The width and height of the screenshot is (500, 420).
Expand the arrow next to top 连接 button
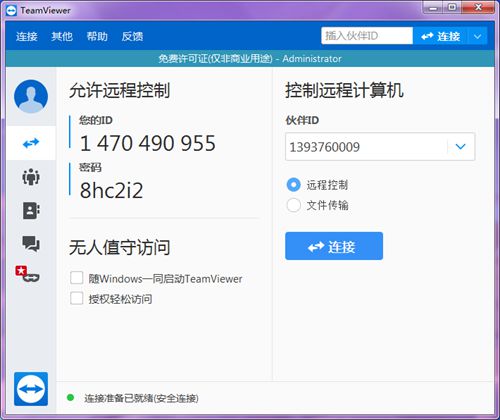[x=478, y=36]
